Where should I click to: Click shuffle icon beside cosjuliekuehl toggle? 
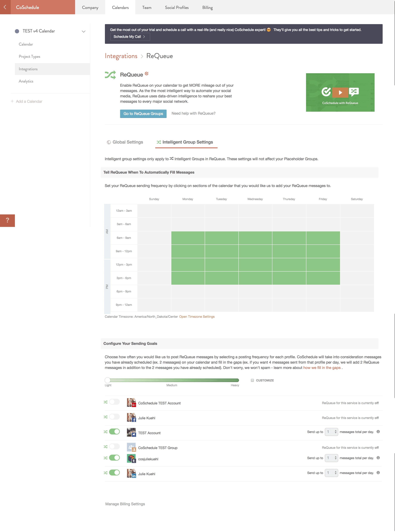click(105, 458)
